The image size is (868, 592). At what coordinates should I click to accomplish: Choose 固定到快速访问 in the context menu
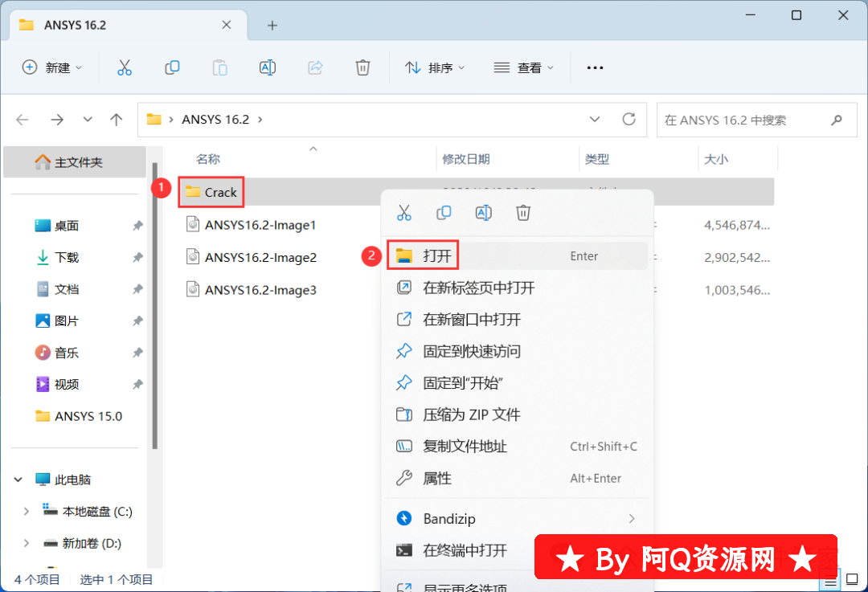(517, 351)
